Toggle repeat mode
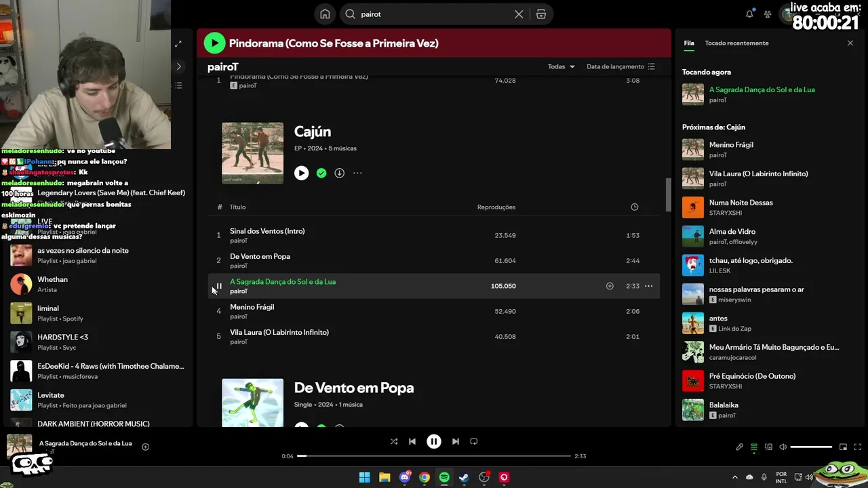 pyautogui.click(x=474, y=441)
